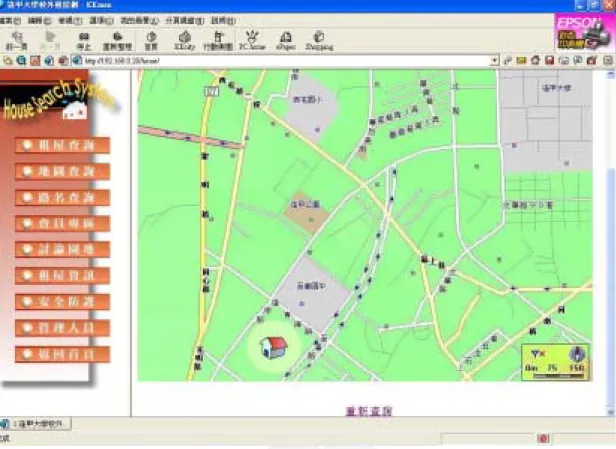Click the 返回首頁 sidebar button
616x449 pixels.
62,354
